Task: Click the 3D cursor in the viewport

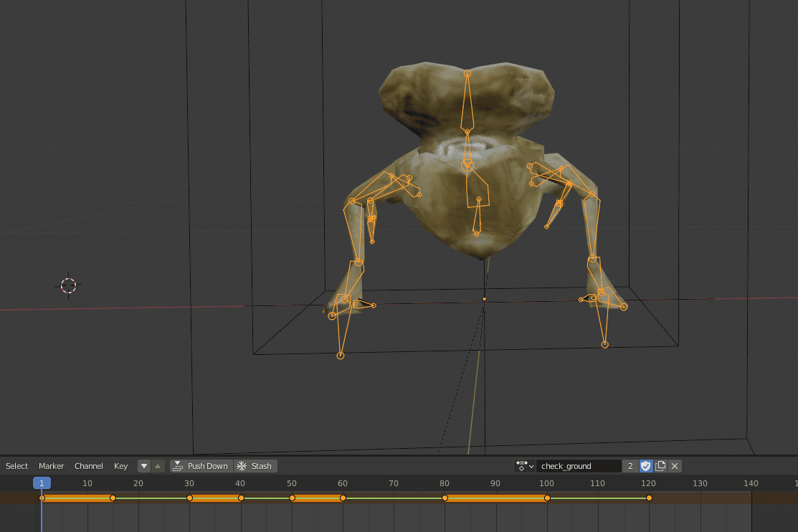Action: point(68,286)
